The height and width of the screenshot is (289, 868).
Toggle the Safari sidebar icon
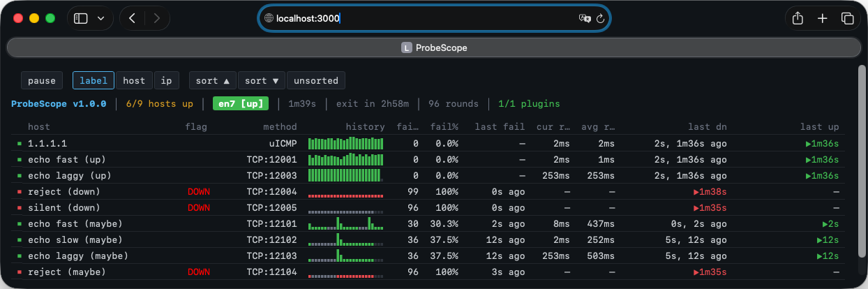pyautogui.click(x=81, y=19)
